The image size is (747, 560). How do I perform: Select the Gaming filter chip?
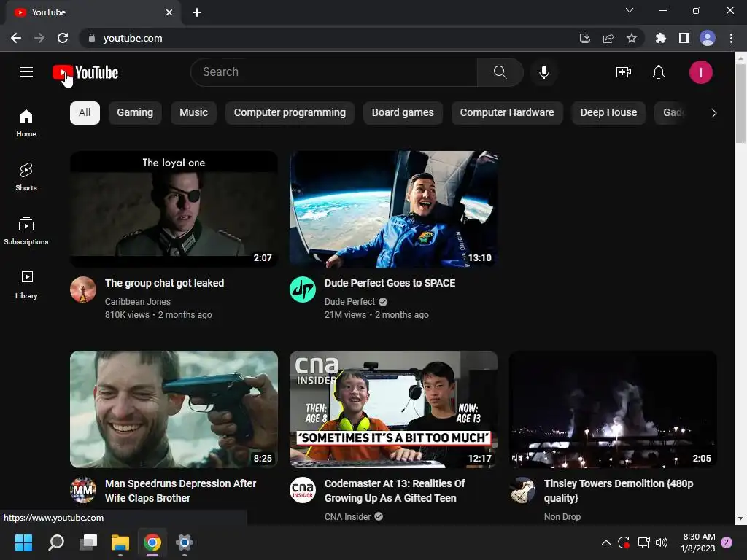tap(135, 113)
